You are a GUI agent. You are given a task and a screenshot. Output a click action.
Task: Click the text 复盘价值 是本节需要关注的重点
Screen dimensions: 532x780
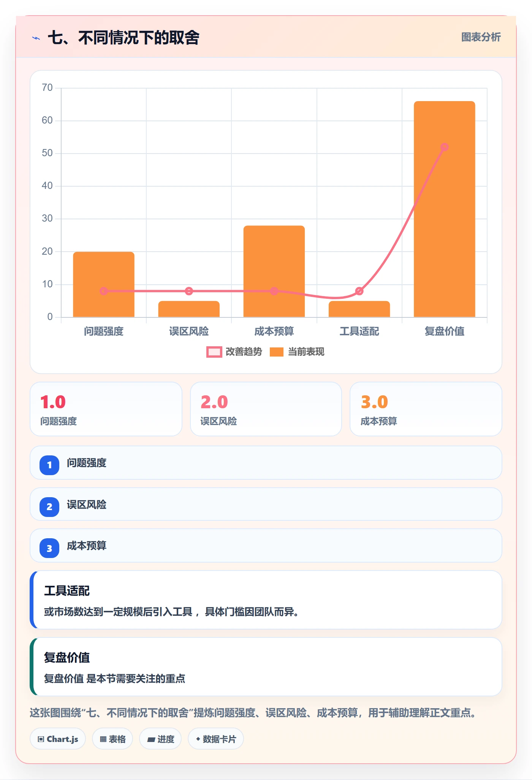point(114,679)
